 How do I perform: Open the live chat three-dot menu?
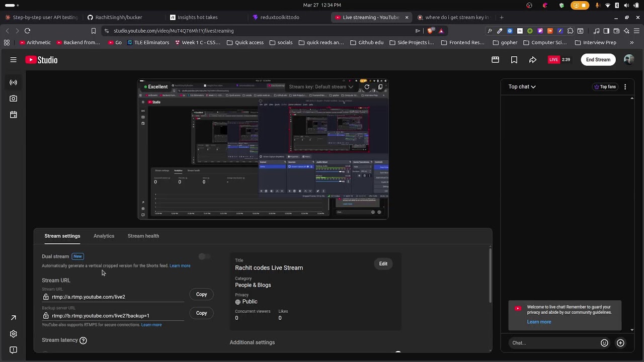pyautogui.click(x=625, y=87)
